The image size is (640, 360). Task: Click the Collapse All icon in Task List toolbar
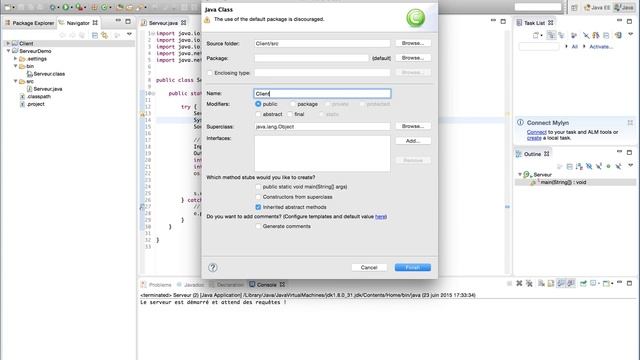pos(606,36)
